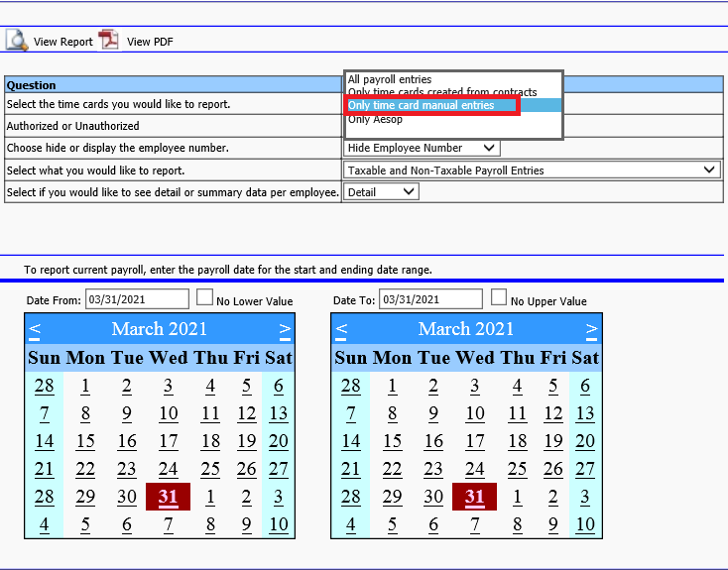The height and width of the screenshot is (570, 728).
Task: Go to previous month in Date From calendar
Action: pos(35,329)
